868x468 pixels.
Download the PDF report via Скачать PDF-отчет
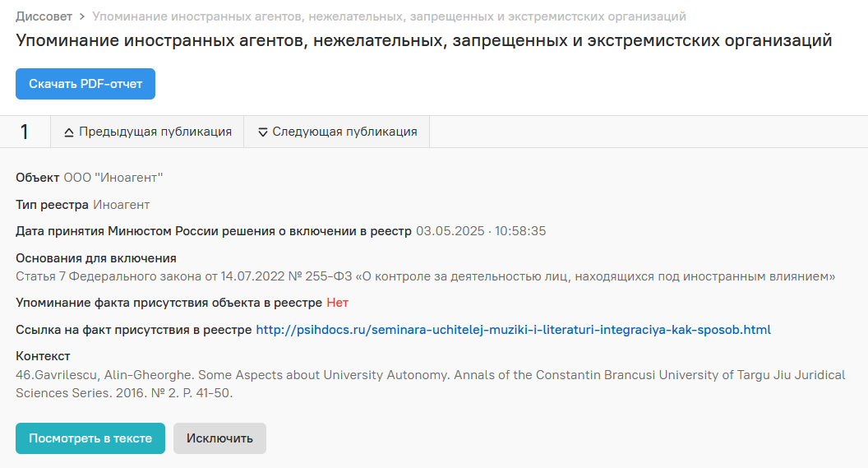pos(85,84)
